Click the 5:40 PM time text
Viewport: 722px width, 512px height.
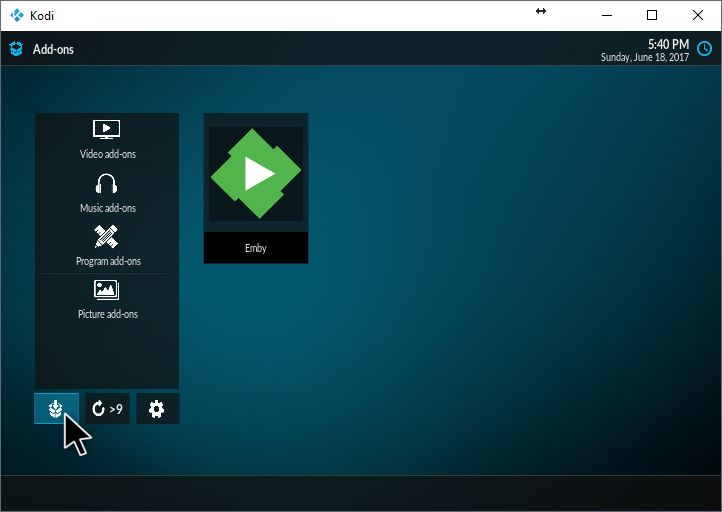tap(669, 44)
